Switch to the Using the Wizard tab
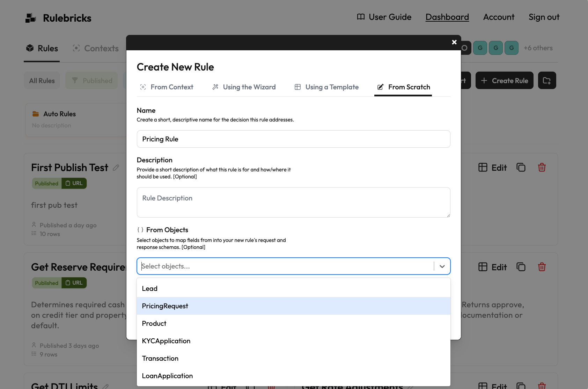588x389 pixels. point(244,87)
